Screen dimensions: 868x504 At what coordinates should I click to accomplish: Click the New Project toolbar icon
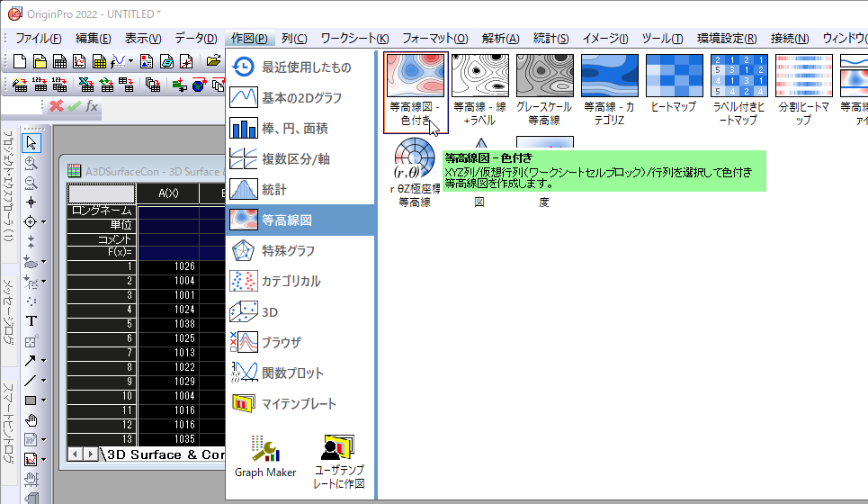point(20,61)
